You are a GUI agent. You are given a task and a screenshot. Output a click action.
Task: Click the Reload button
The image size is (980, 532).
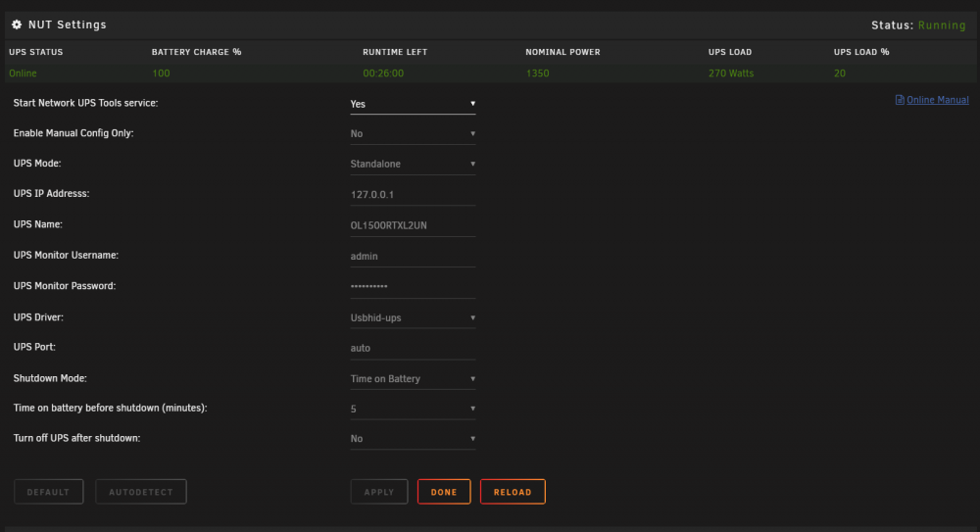[513, 492]
